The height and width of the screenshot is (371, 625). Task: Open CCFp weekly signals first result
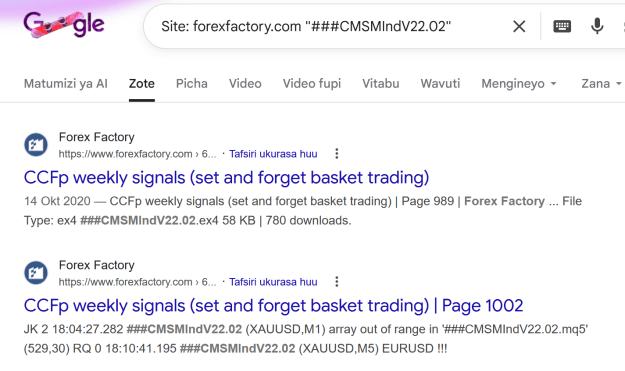[x=226, y=178]
